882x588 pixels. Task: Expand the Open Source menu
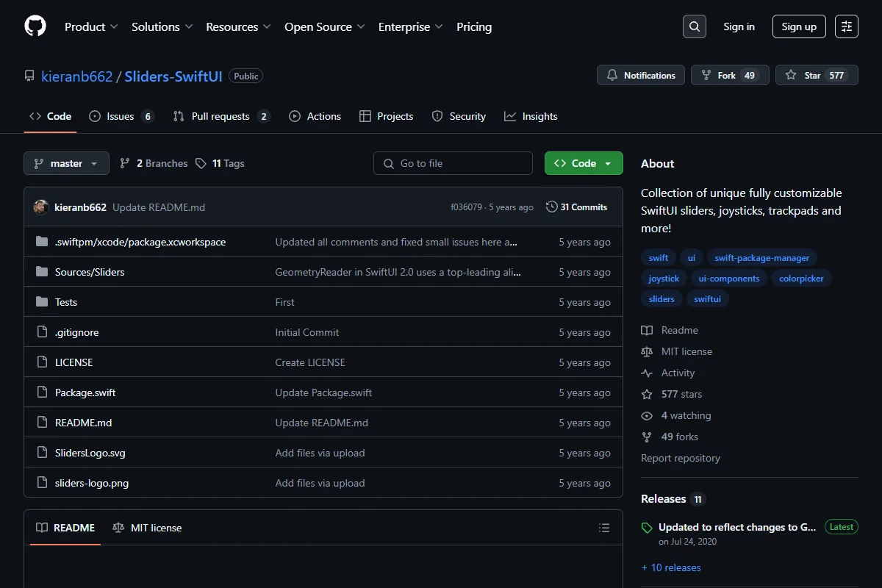(324, 26)
